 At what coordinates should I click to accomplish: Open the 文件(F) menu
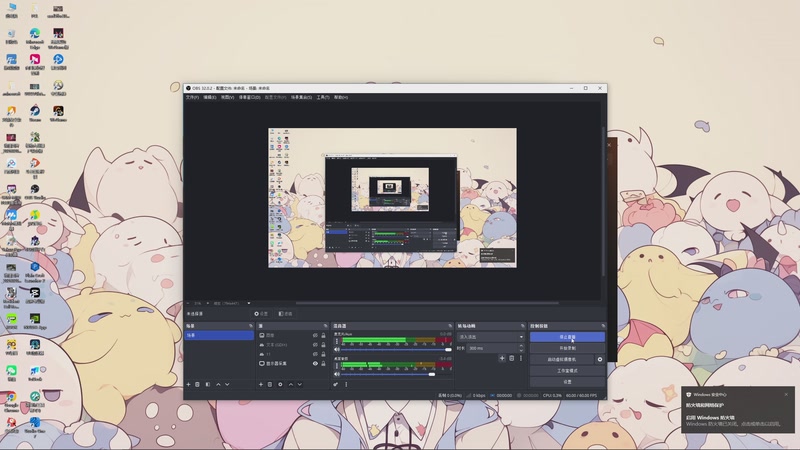click(192, 97)
